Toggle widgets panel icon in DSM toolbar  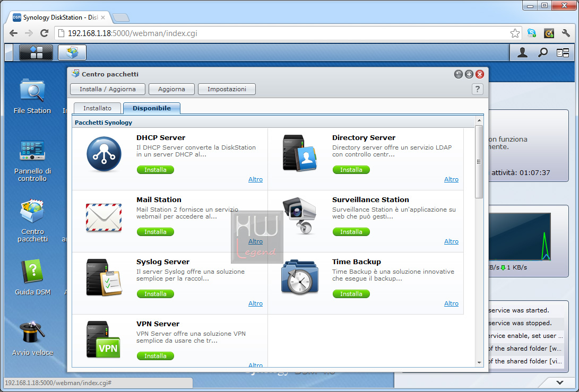click(x=563, y=53)
